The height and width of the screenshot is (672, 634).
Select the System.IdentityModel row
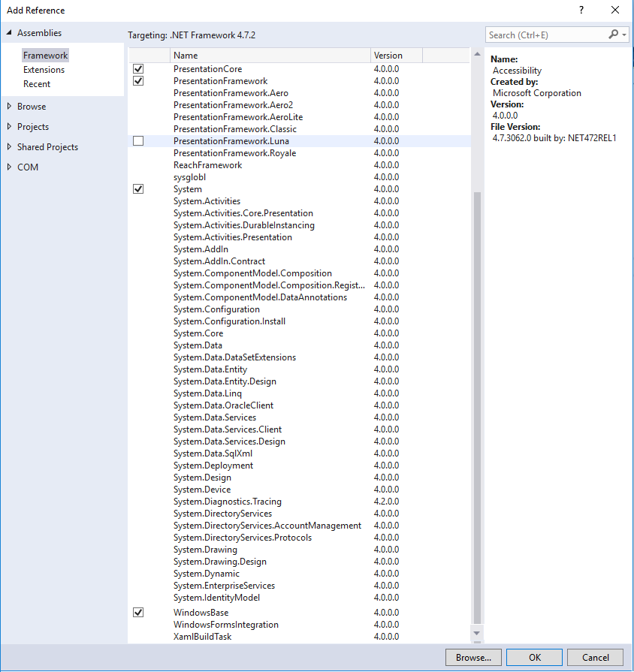point(299,597)
